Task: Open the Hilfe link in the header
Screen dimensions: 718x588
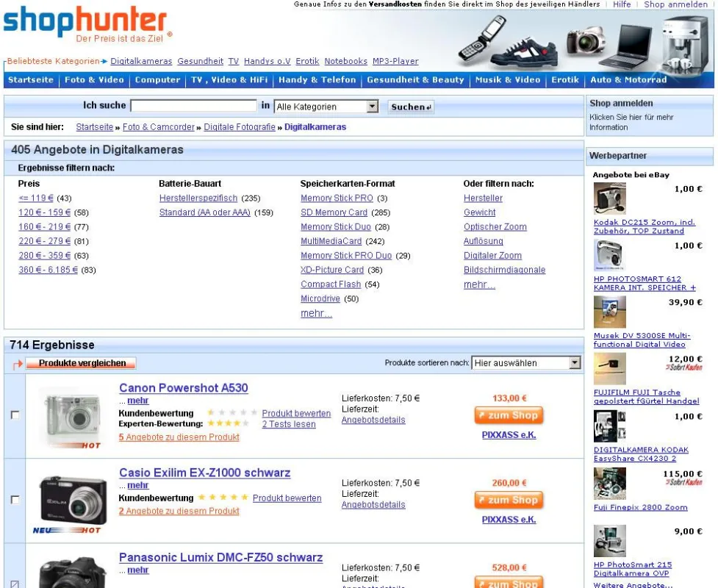Action: tap(622, 4)
